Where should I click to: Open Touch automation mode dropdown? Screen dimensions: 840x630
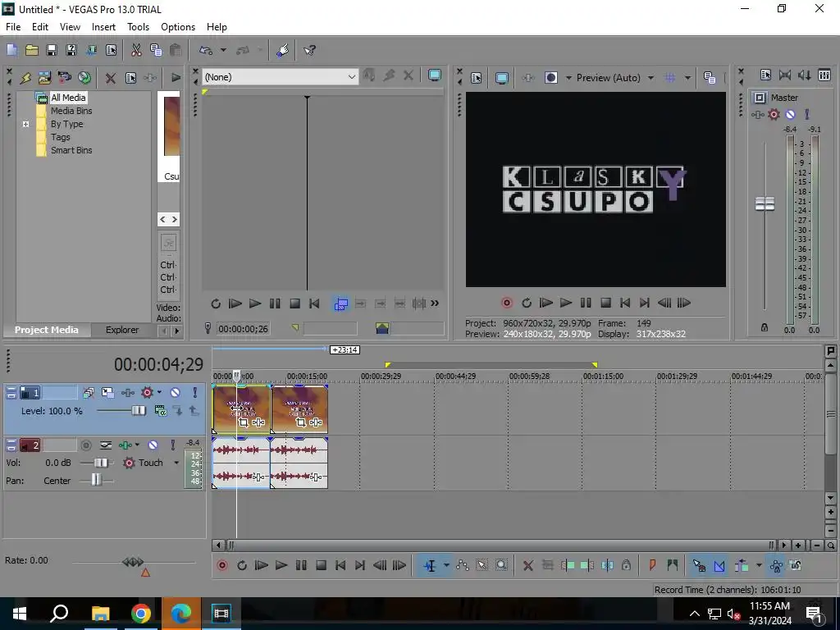[176, 463]
